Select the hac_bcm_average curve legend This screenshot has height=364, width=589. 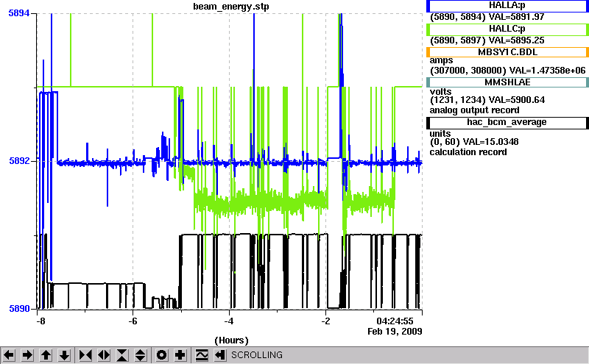click(507, 123)
